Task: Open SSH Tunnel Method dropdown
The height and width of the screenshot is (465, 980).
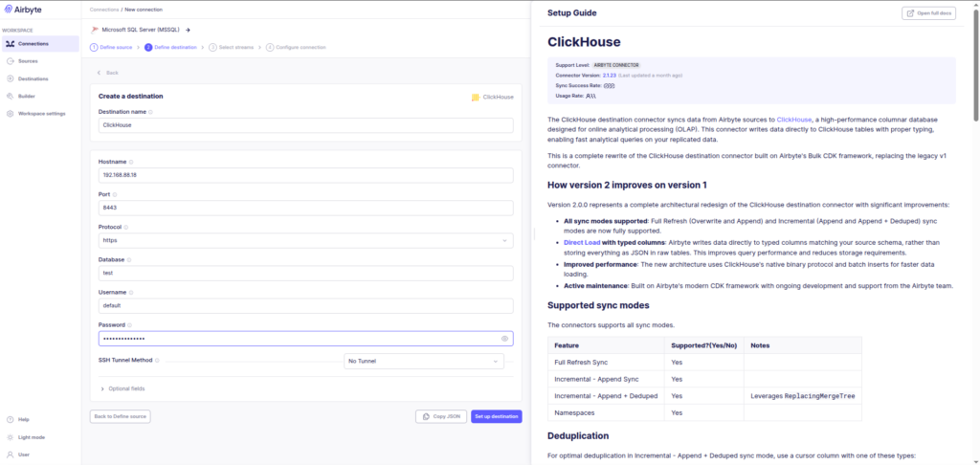Action: (x=424, y=362)
